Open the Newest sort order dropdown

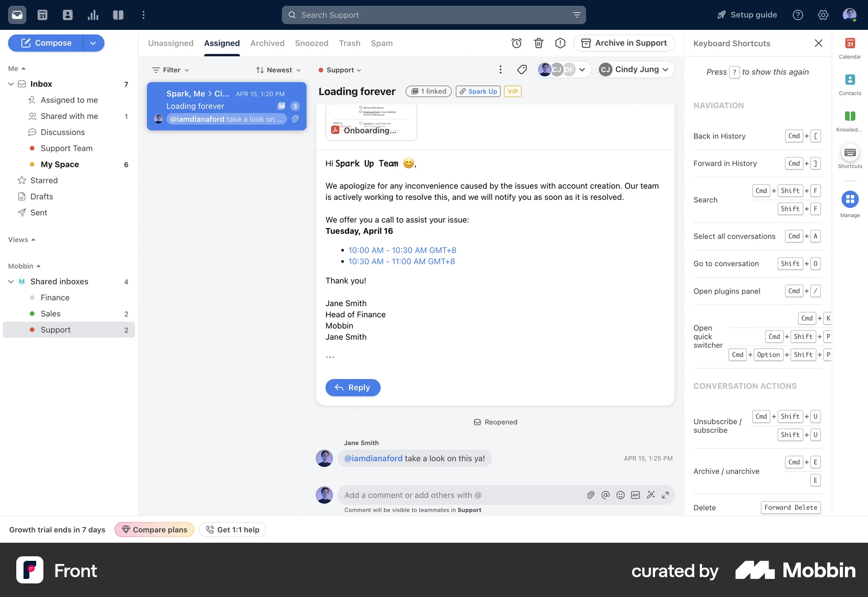click(x=278, y=70)
